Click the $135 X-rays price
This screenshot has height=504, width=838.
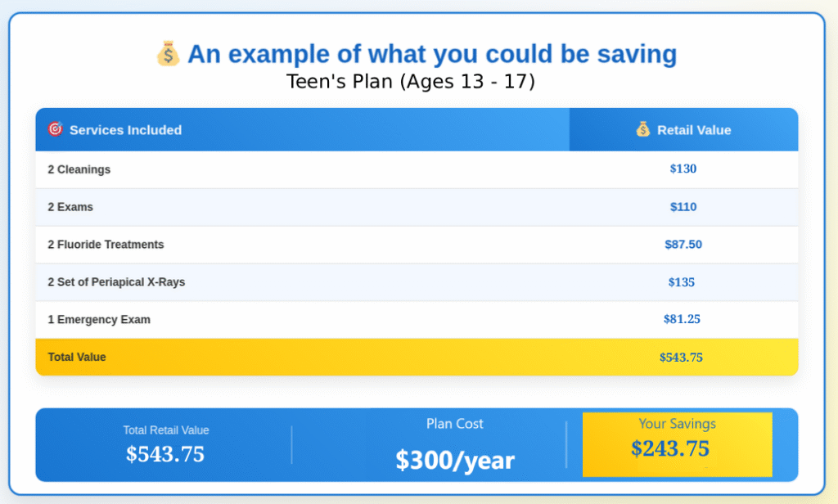681,282
